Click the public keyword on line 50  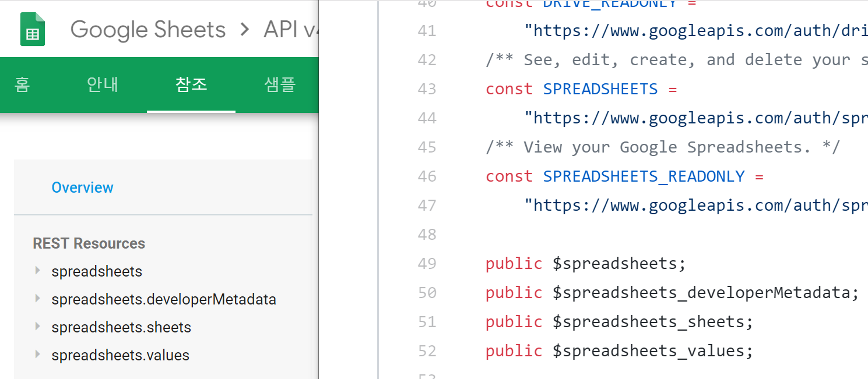(x=514, y=293)
